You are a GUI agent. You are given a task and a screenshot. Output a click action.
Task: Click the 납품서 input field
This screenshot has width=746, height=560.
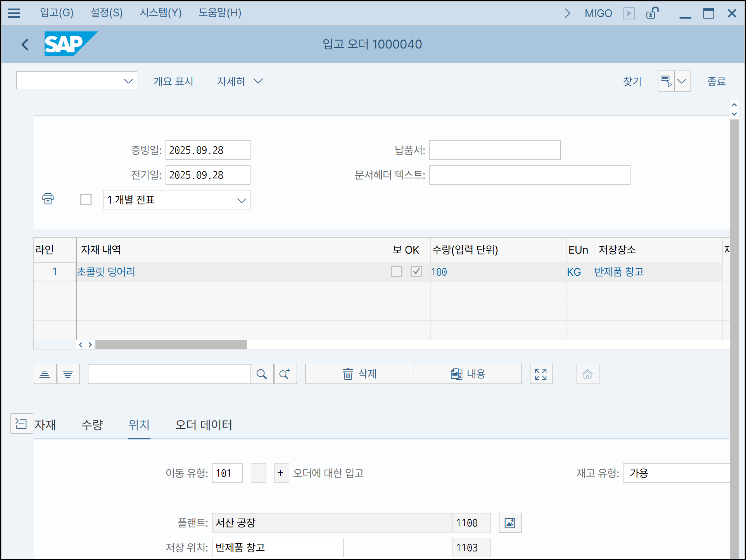click(x=494, y=150)
